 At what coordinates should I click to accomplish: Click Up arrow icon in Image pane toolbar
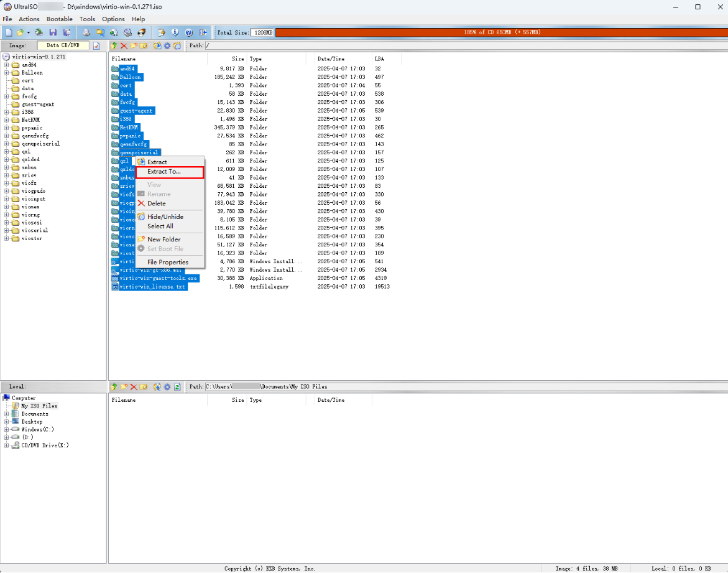114,45
